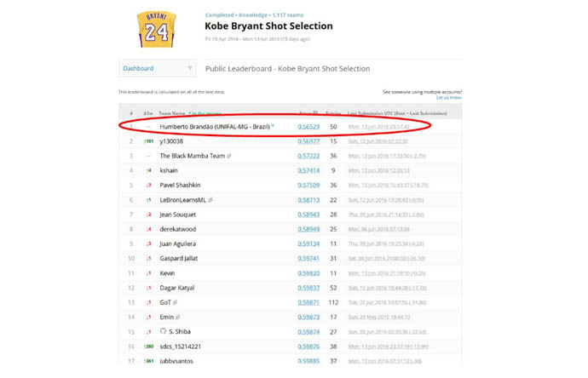Click the Kobe Bryant jersey competition logo
The width and height of the screenshot is (588, 378).
tap(156, 30)
